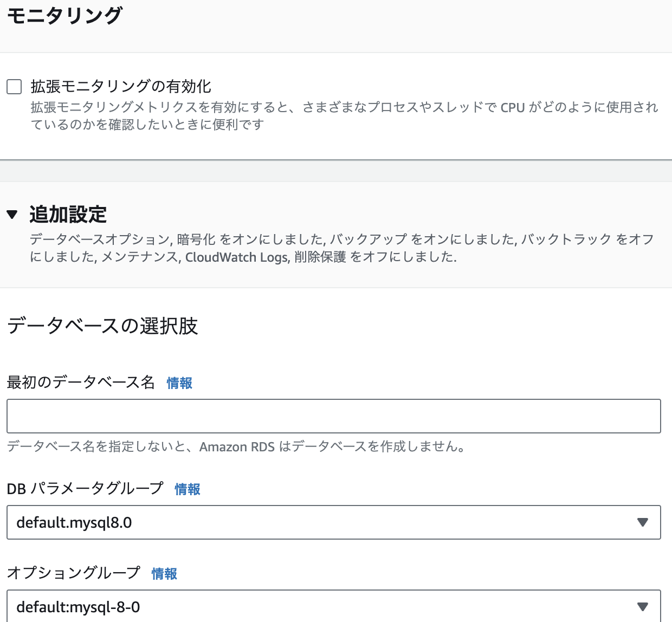Expand the 追加設定 section header

point(68,215)
